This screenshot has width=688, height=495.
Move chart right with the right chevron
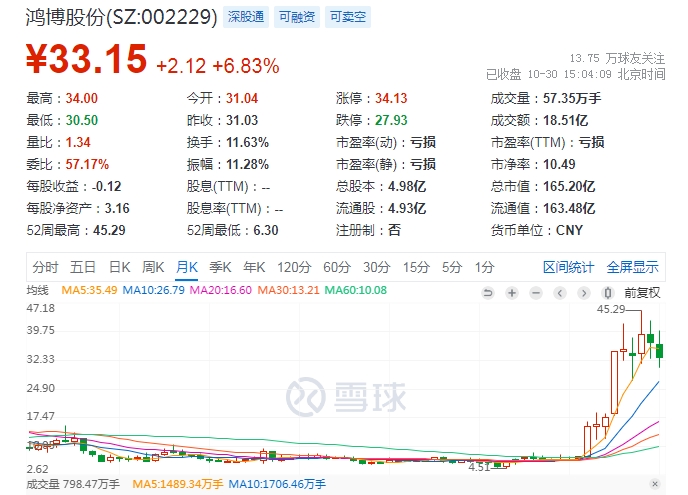pos(584,293)
